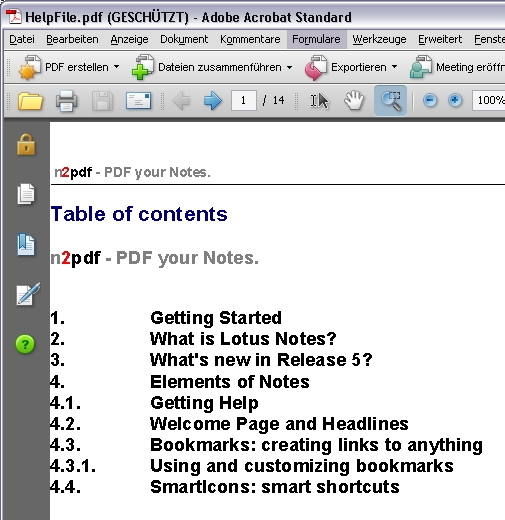Open the security padlock panel

tap(26, 145)
